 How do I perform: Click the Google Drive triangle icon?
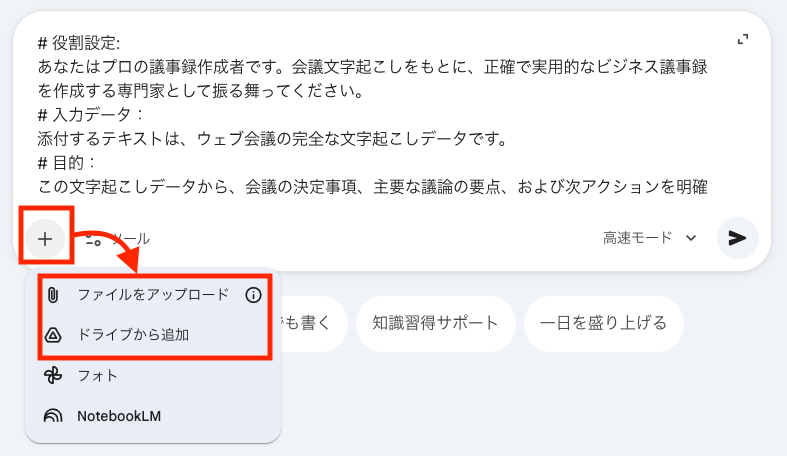[53, 335]
